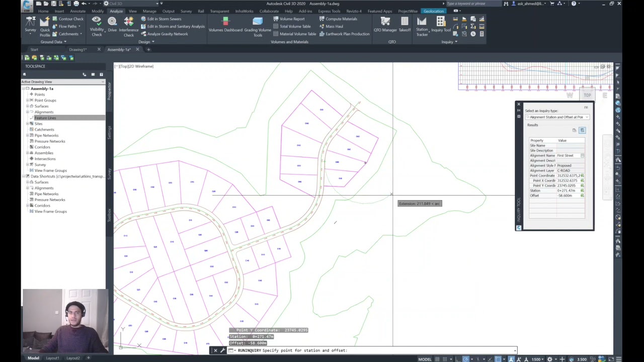
Task: Click the keyword search box
Action: (473, 4)
